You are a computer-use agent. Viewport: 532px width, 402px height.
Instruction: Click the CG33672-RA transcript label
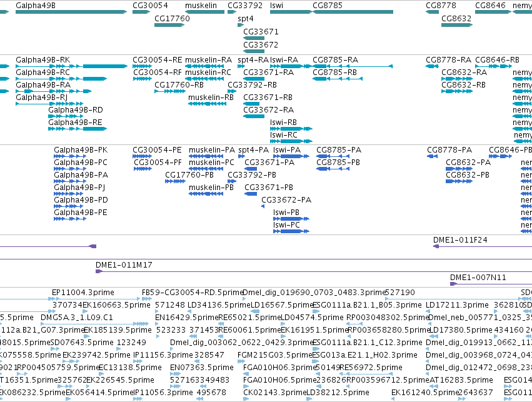point(268,110)
